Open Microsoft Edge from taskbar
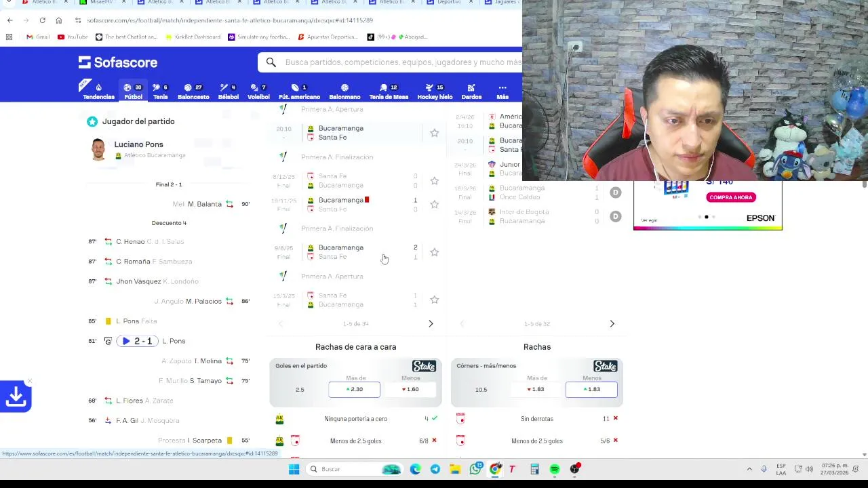 415,469
